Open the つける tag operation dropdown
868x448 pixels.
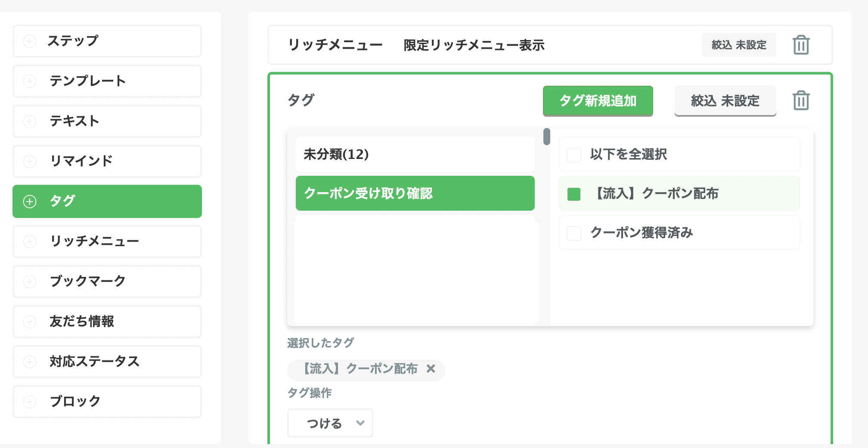(x=330, y=423)
